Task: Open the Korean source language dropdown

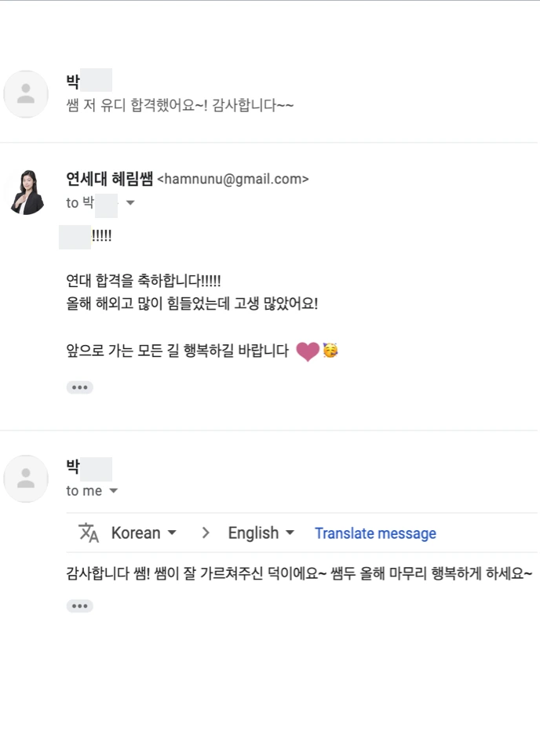Action: coord(144,532)
